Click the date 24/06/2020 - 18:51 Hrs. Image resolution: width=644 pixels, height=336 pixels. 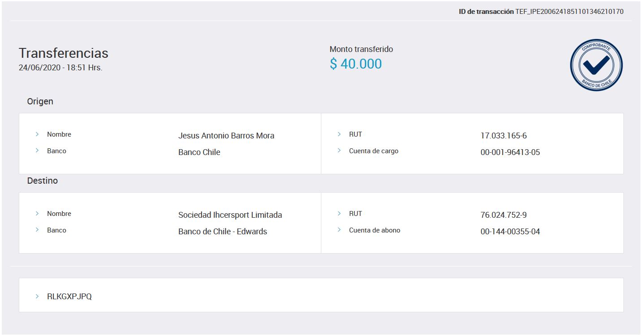click(61, 68)
